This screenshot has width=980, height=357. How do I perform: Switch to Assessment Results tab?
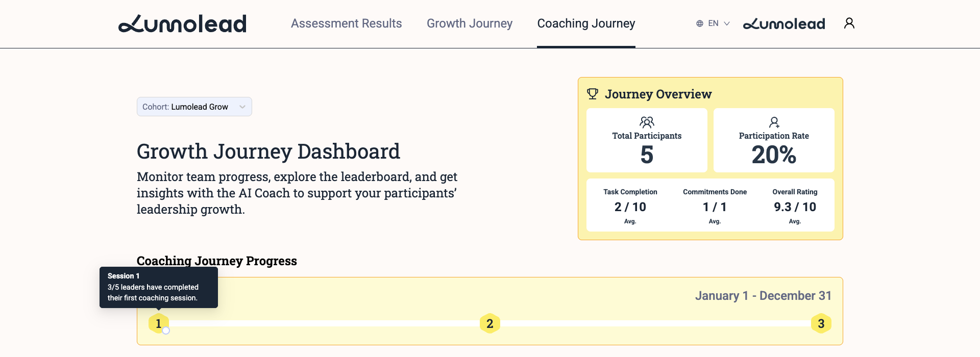coord(347,23)
